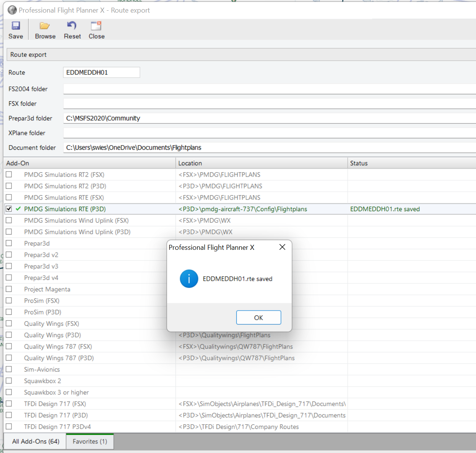The image size is (476, 453).
Task: Click the Close window icon in toolbar
Action: pos(96,26)
